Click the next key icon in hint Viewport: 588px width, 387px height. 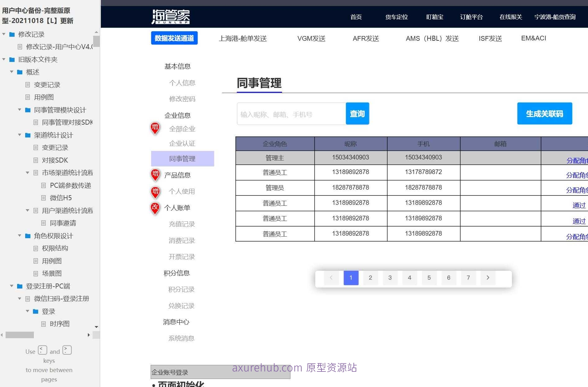[x=67, y=350]
